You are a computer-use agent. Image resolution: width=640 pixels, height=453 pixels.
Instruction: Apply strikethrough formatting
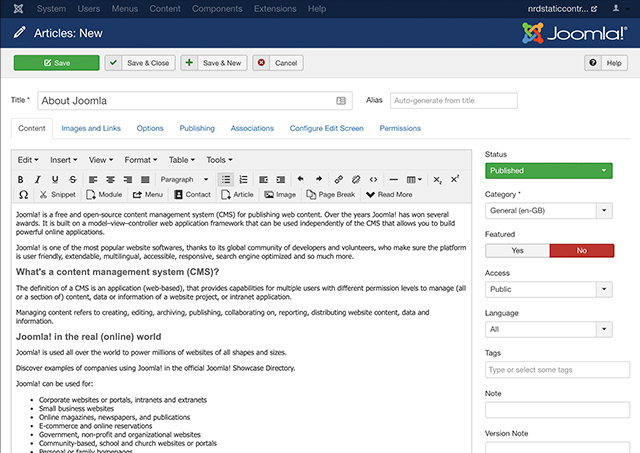[73, 180]
